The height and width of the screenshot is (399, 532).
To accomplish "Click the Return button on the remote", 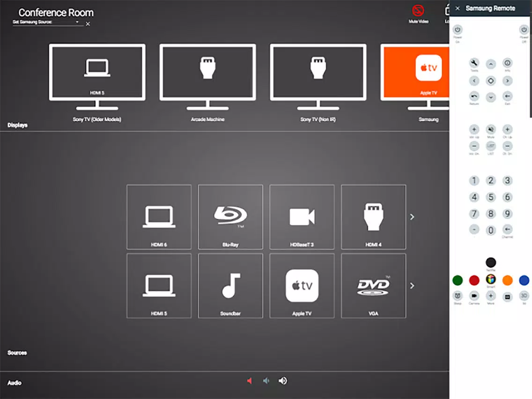I will (474, 96).
